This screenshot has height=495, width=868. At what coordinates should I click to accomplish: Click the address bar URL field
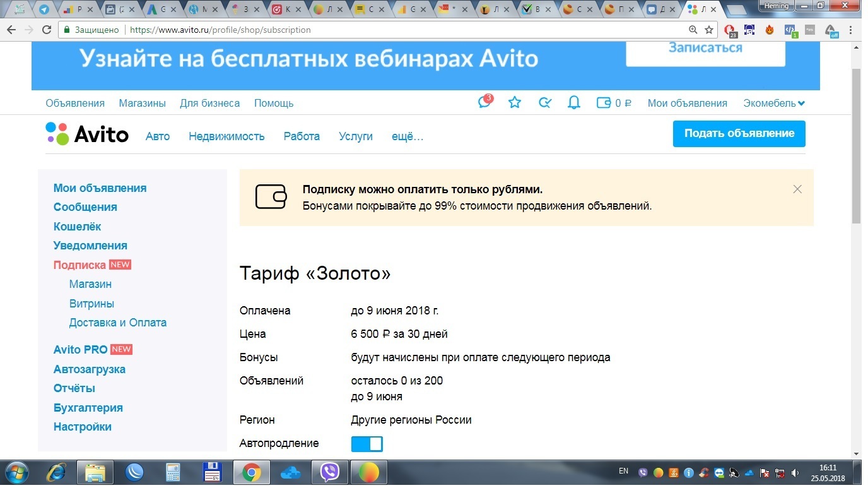point(404,30)
